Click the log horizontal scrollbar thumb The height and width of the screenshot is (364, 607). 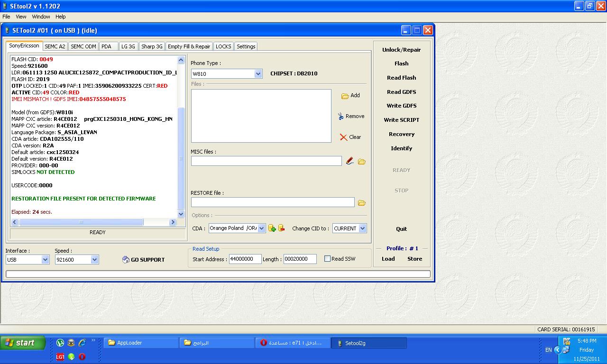coord(81,222)
